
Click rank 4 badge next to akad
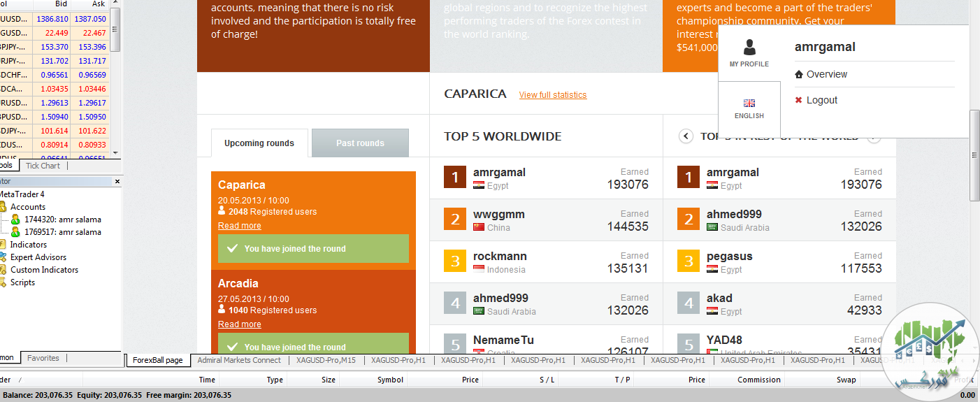point(689,303)
